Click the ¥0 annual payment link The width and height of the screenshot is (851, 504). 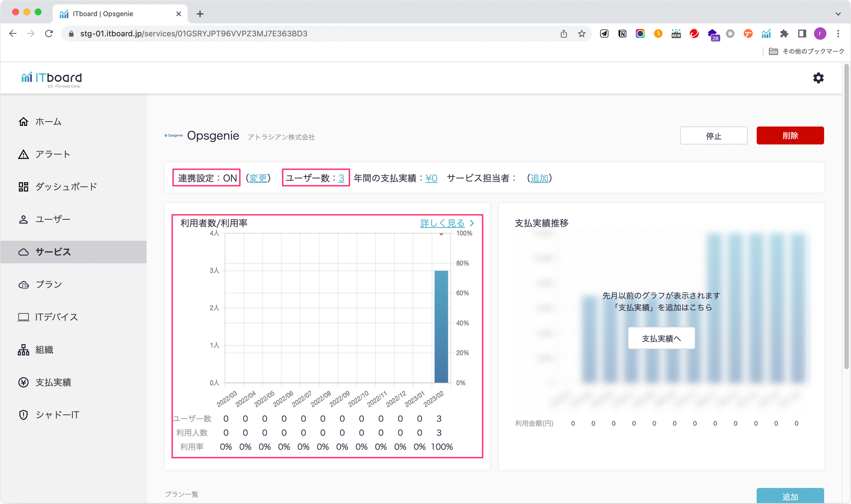431,178
